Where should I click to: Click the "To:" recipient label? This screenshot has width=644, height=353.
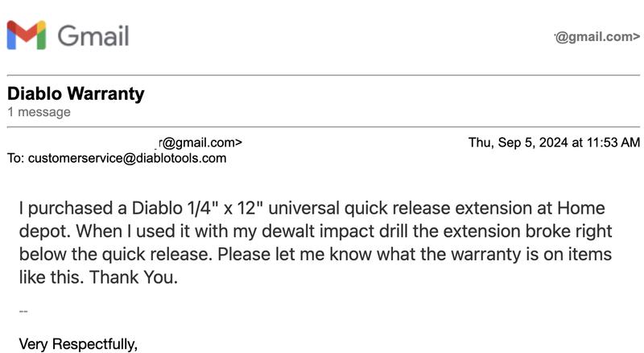(16, 158)
